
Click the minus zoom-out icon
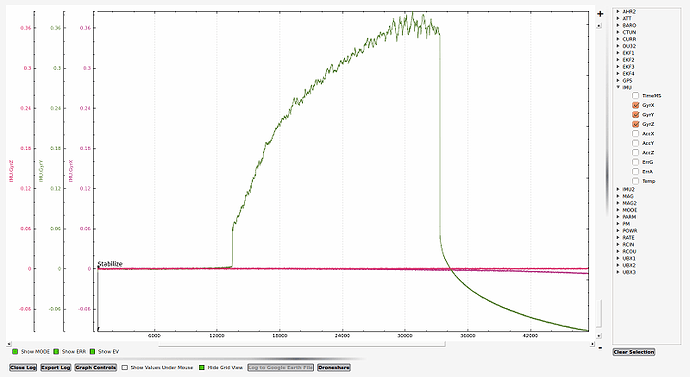coord(600,348)
